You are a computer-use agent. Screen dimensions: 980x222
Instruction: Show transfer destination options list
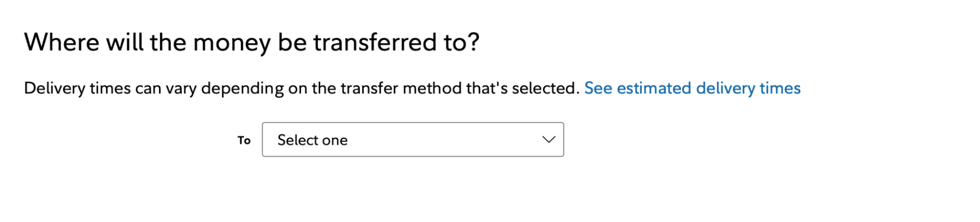(412, 139)
